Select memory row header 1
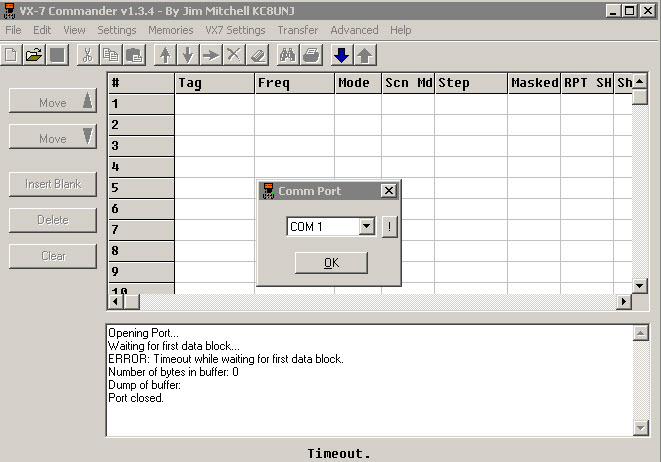 pyautogui.click(x=142, y=104)
